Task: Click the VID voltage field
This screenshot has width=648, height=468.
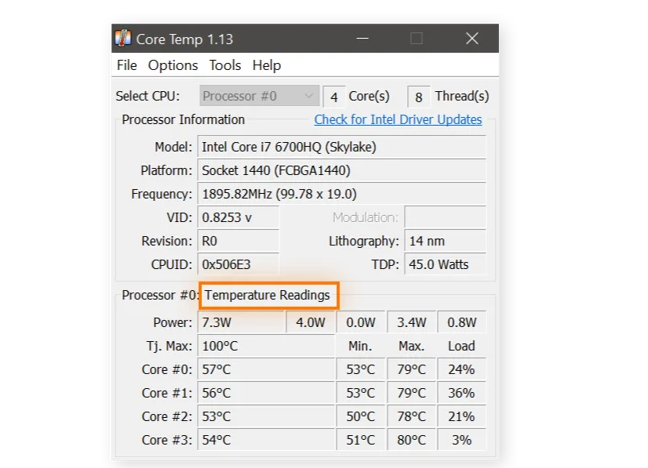Action: click(238, 217)
